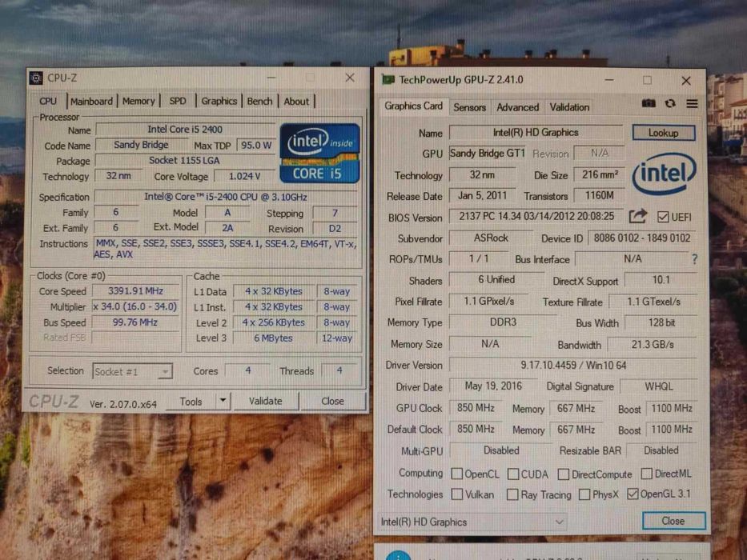This screenshot has width=747, height=560.
Task: Click the Specification text Core i5-2400
Action: [225, 197]
